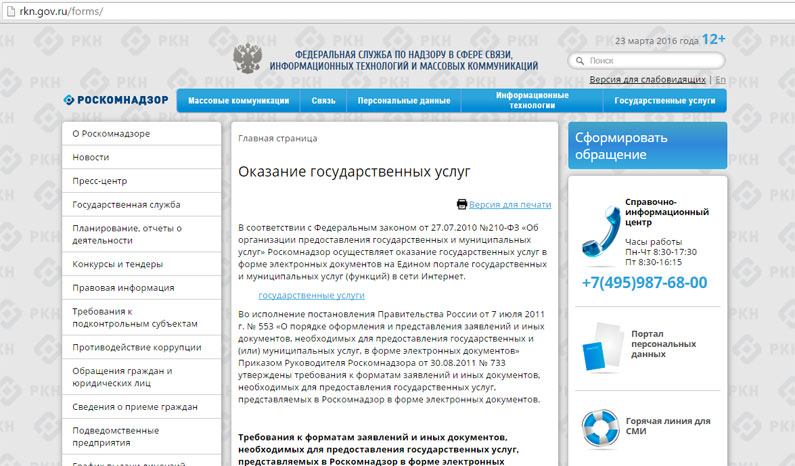Select Противодействие коррупции in sidebar
The height and width of the screenshot is (466, 795).
[x=136, y=347]
